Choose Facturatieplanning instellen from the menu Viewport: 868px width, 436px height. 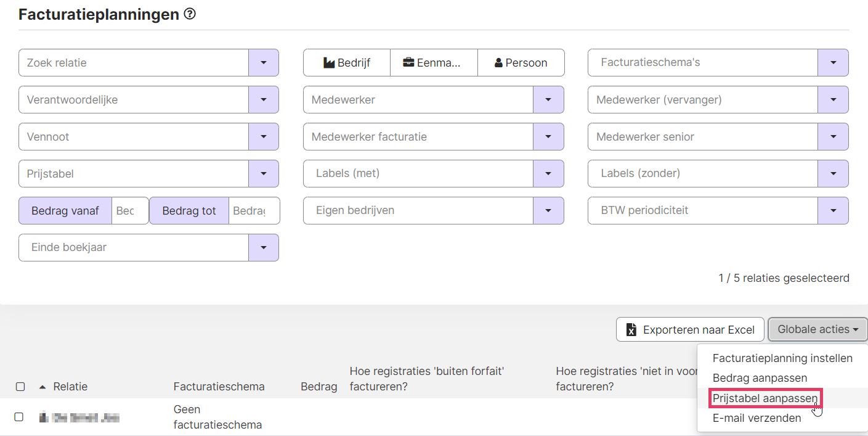pyautogui.click(x=782, y=358)
